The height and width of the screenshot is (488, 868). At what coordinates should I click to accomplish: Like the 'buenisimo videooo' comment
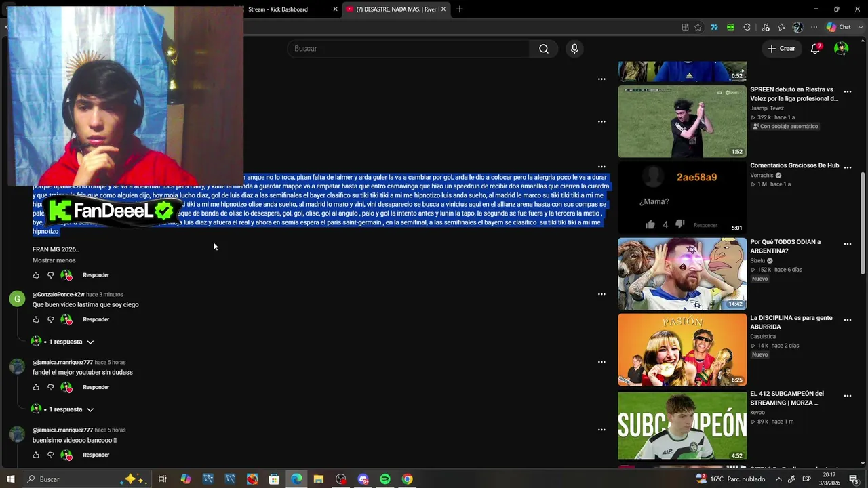36,455
